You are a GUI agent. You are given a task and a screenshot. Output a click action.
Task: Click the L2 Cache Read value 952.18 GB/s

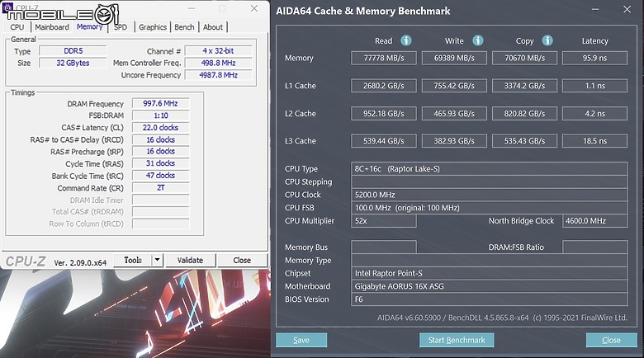384,113
